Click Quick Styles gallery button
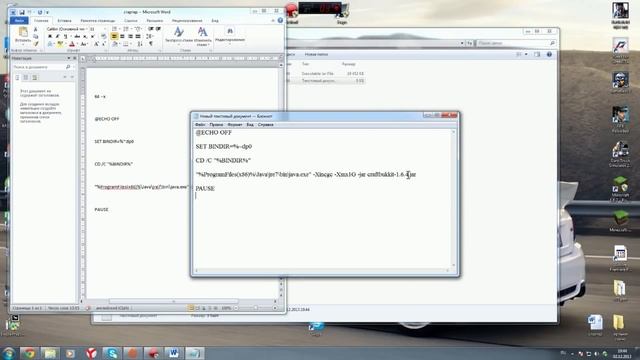The image size is (640, 360). pyautogui.click(x=178, y=35)
